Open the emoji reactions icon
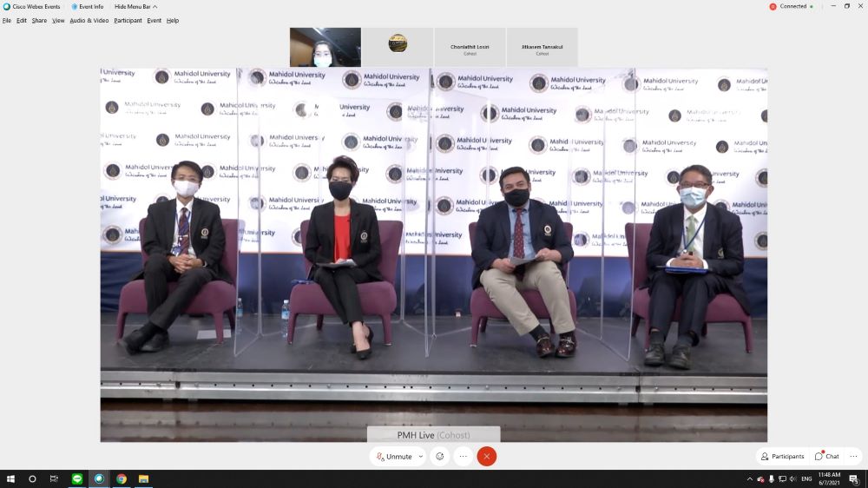The height and width of the screenshot is (488, 868). (x=440, y=457)
